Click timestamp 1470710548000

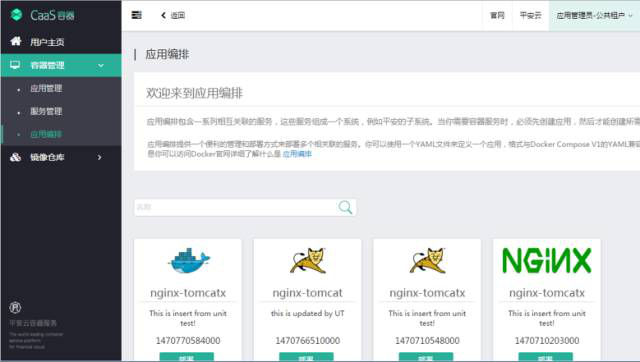tap(427, 340)
